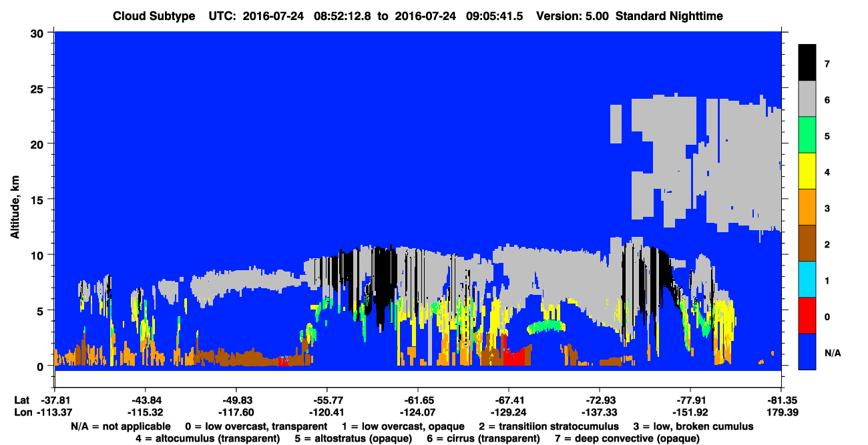Viewport: 868px width, 445px height.
Task: Click legend text '1 = low overcast, opaque'
Action: coord(404,426)
